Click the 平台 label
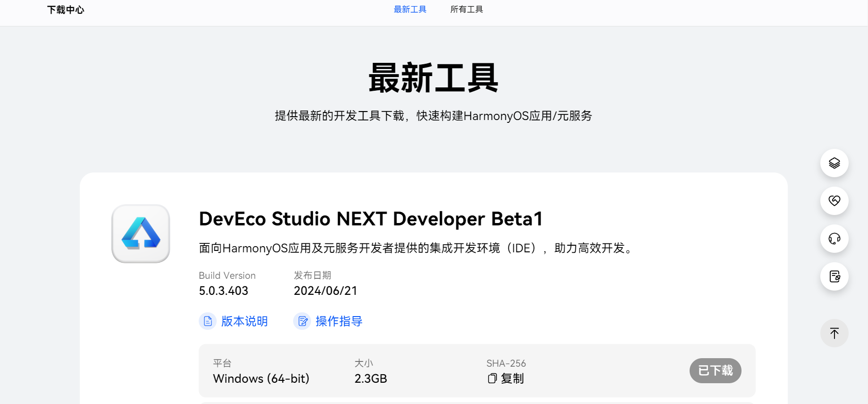This screenshot has width=868, height=404. tap(222, 363)
